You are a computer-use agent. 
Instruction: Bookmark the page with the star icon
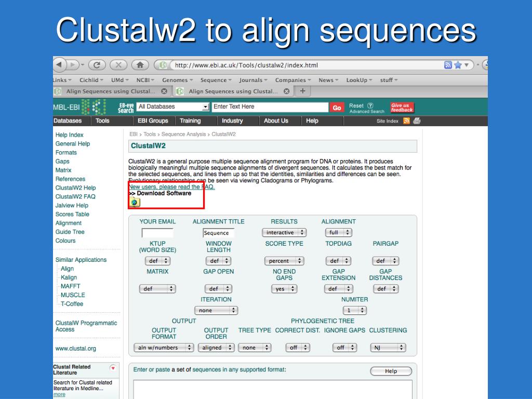coord(458,65)
